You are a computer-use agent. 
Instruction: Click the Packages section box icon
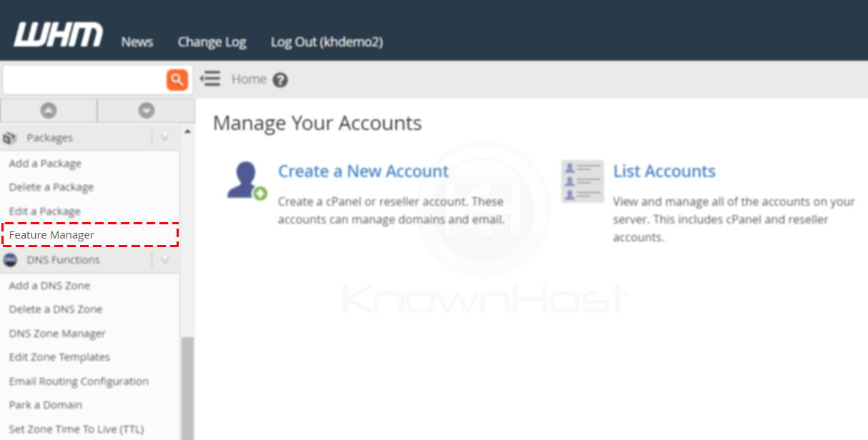tap(10, 137)
